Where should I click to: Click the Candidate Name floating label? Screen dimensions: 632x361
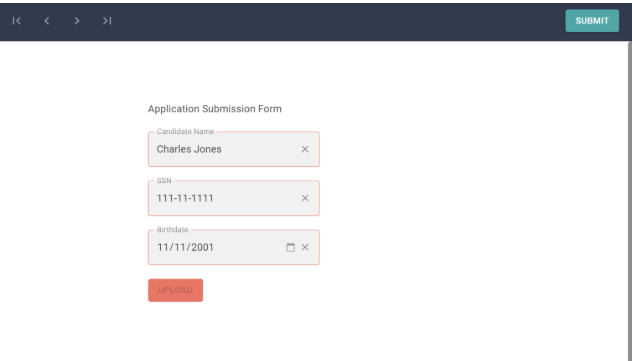[x=185, y=131]
